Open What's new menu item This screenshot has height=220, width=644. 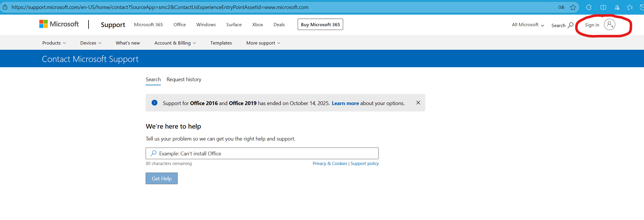pyautogui.click(x=128, y=43)
